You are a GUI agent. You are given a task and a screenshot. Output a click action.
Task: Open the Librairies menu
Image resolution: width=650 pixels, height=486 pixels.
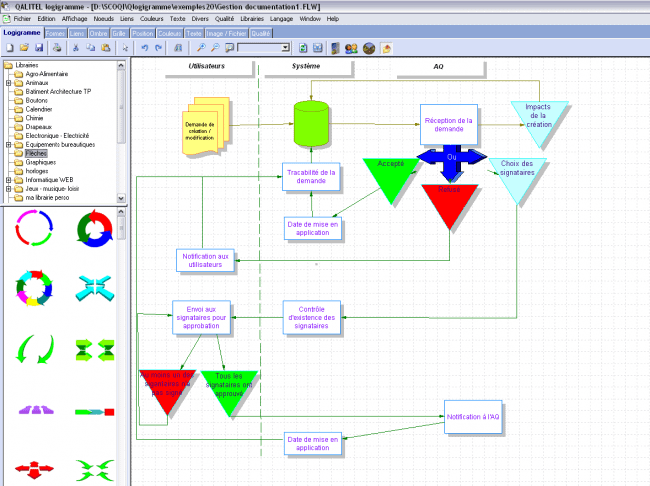252,19
